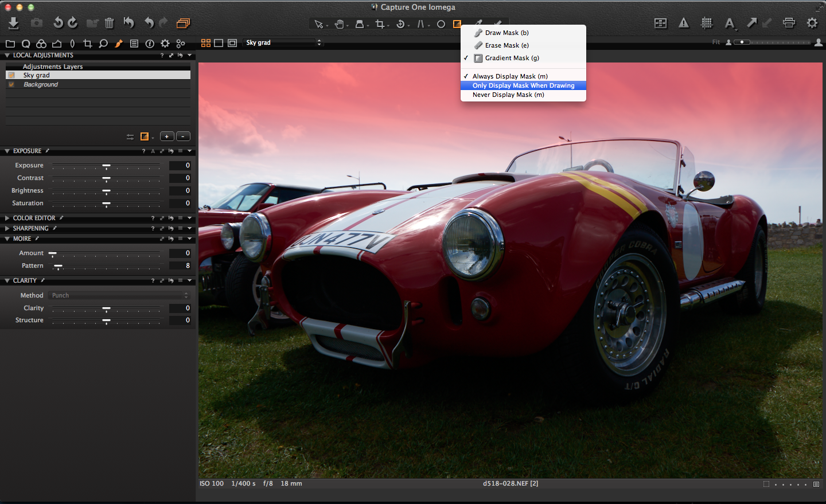Click the Print icon in the toolbar
826x504 pixels.
click(789, 24)
